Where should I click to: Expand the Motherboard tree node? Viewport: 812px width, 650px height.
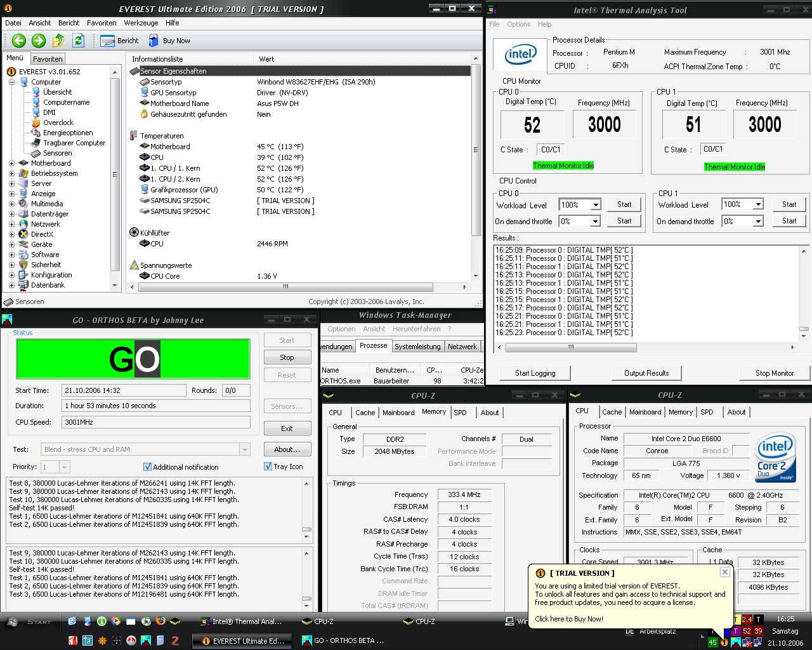tap(11, 163)
